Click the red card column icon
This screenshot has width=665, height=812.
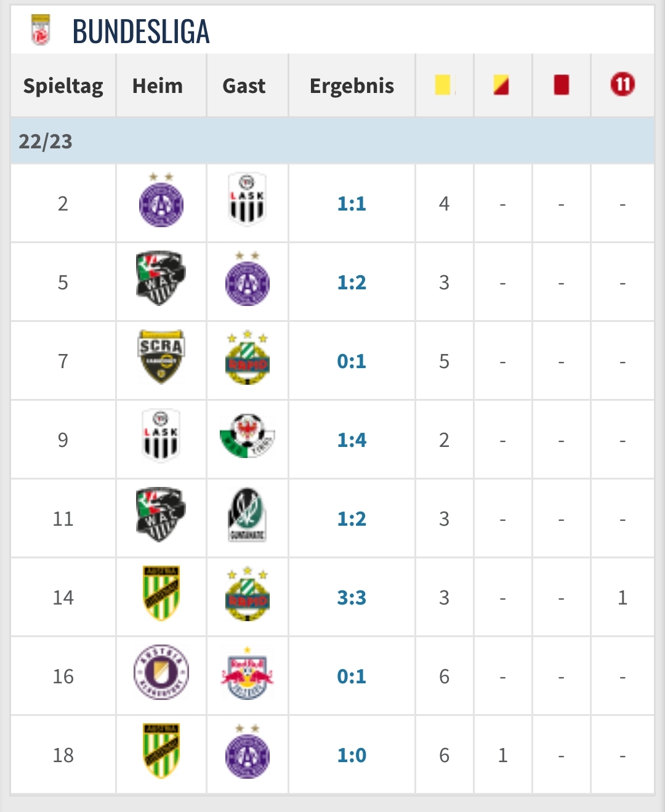[561, 85]
